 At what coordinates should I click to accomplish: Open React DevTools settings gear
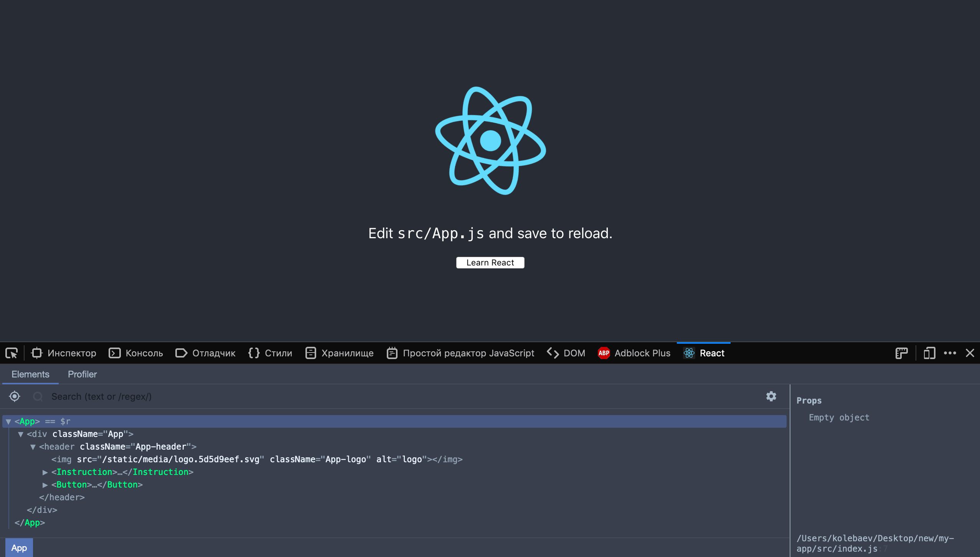pyautogui.click(x=771, y=396)
